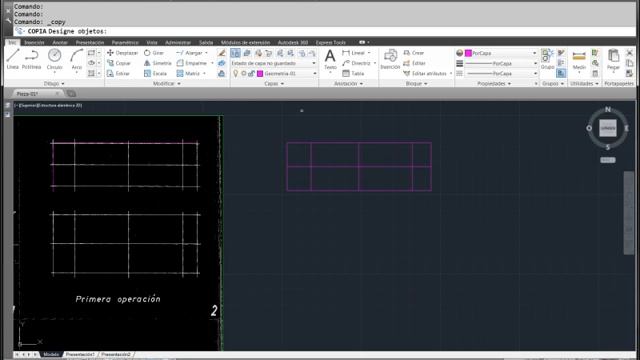Switch to the Presentación2 layout tab
The width and height of the screenshot is (640, 360).
(x=116, y=355)
